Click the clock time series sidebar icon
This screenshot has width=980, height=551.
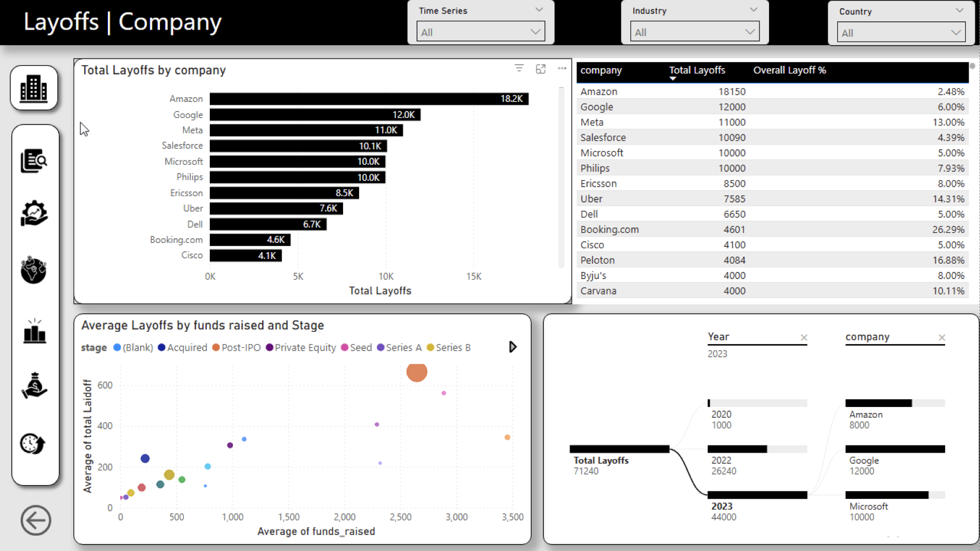[33, 443]
